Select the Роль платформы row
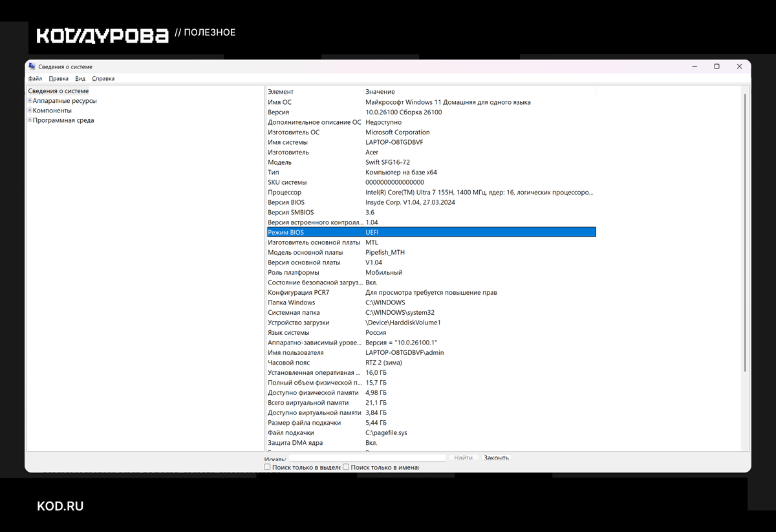The width and height of the screenshot is (776, 532). (431, 272)
